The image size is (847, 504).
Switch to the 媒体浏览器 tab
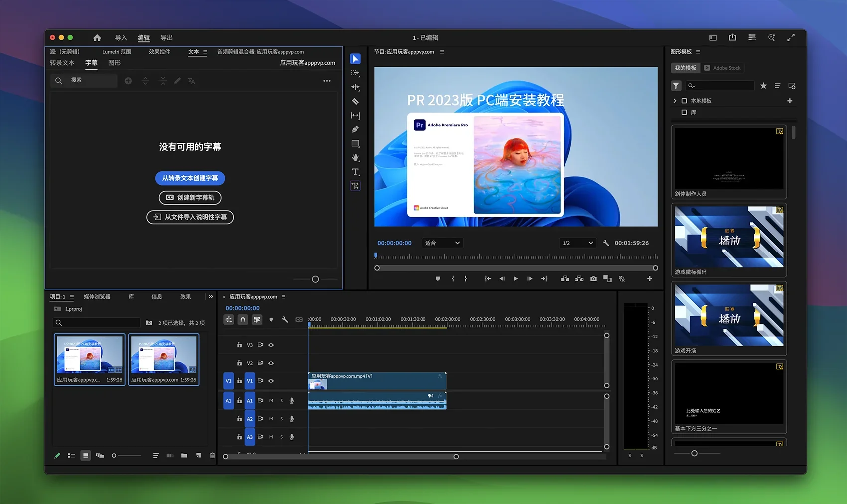[97, 297]
